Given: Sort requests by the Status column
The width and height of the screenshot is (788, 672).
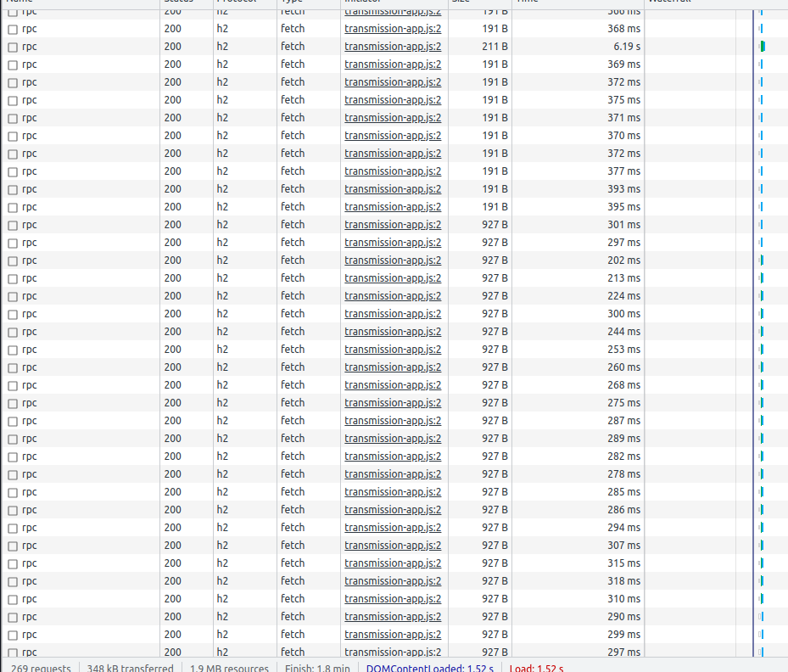Looking at the screenshot, I should point(178,2).
